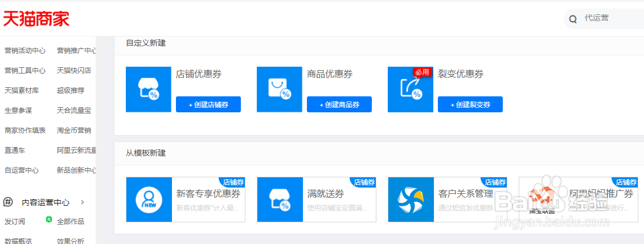Viewport: 644px width, 244px height.
Task: Open the 满就送券 template title
Action: pos(326,194)
